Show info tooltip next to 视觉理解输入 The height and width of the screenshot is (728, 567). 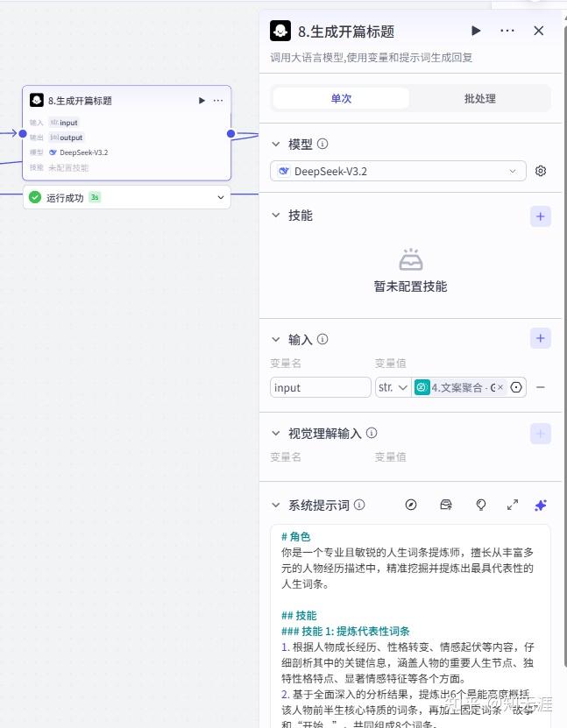(x=372, y=433)
